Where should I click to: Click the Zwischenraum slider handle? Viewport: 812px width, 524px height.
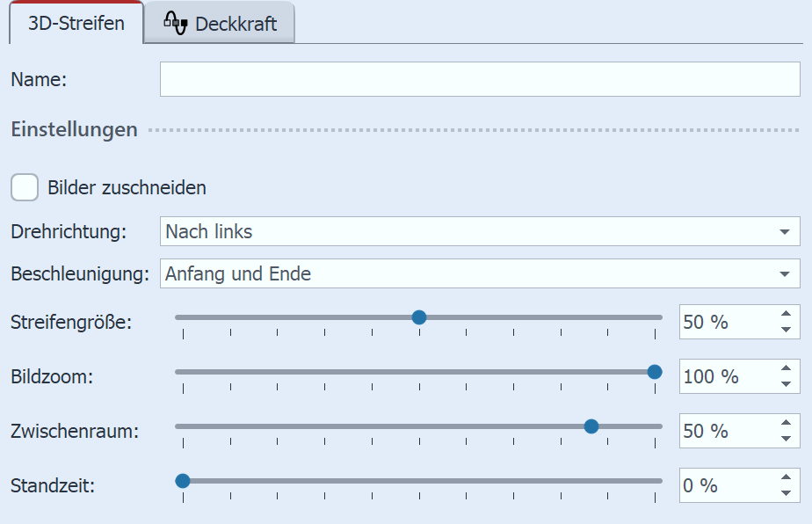(591, 426)
